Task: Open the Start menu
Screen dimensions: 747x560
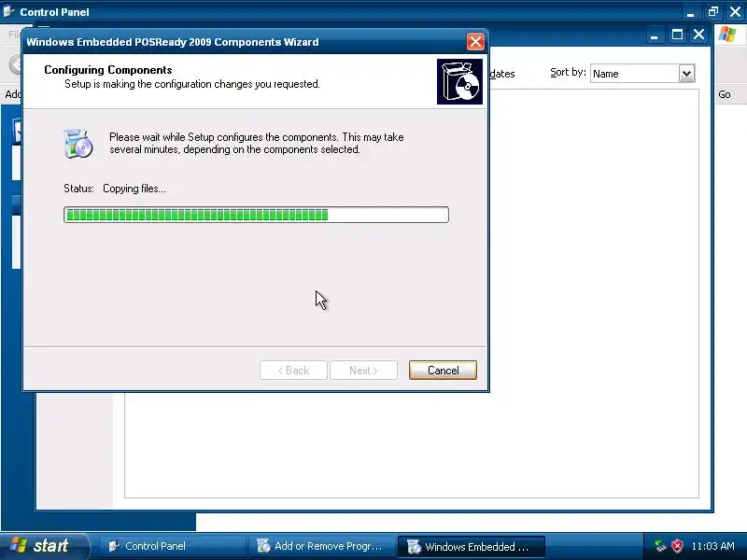Action: tap(44, 546)
